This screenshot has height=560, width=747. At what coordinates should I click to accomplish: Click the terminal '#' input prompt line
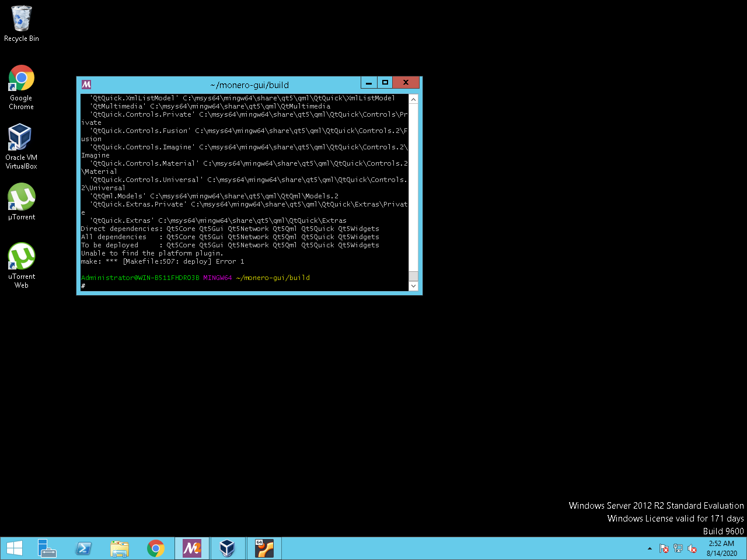[245, 286]
